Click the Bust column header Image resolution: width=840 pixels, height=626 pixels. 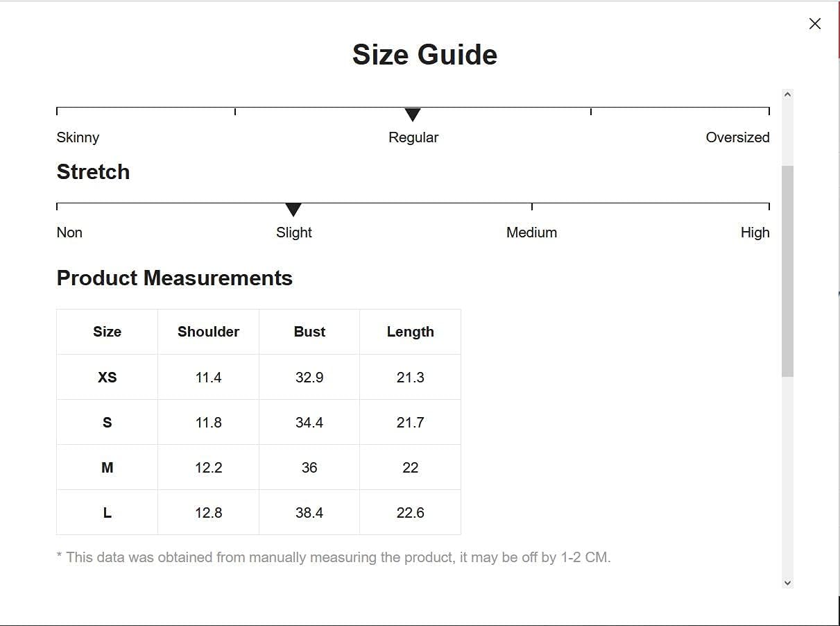(309, 332)
